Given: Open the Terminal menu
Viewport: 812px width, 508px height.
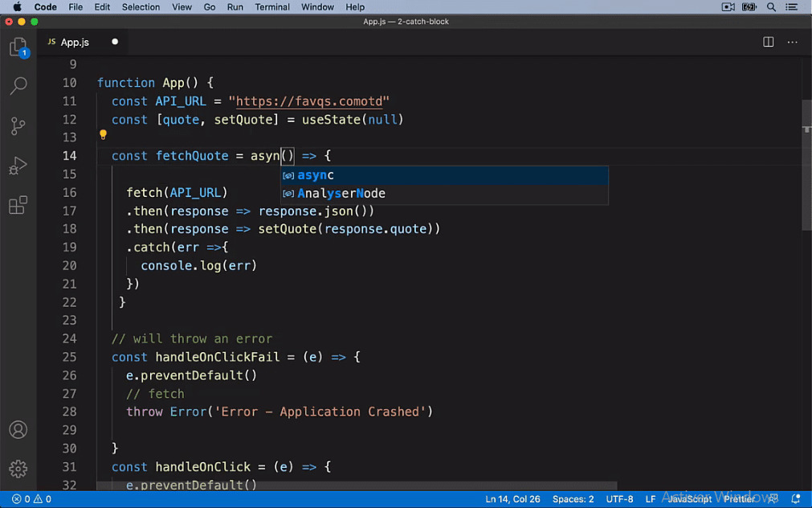Looking at the screenshot, I should (x=272, y=6).
